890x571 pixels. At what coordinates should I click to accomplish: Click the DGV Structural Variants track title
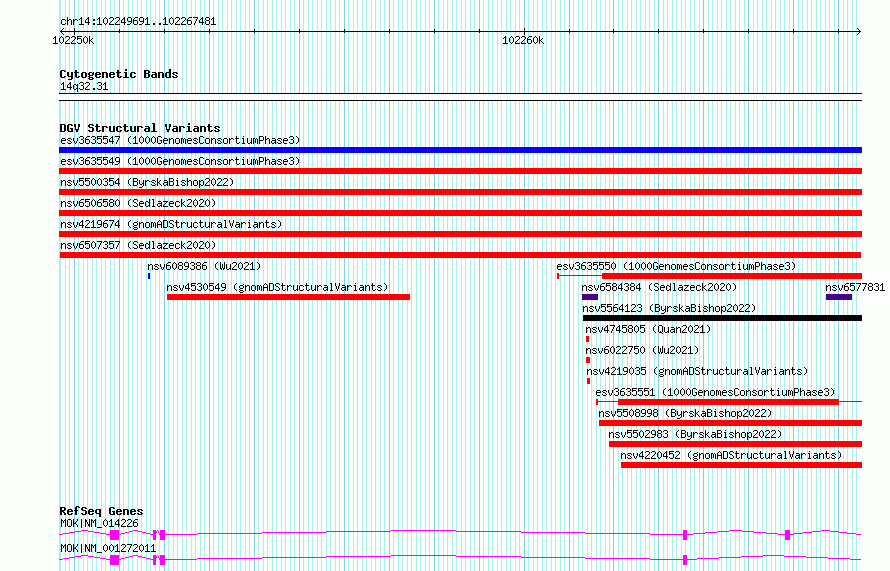point(140,128)
